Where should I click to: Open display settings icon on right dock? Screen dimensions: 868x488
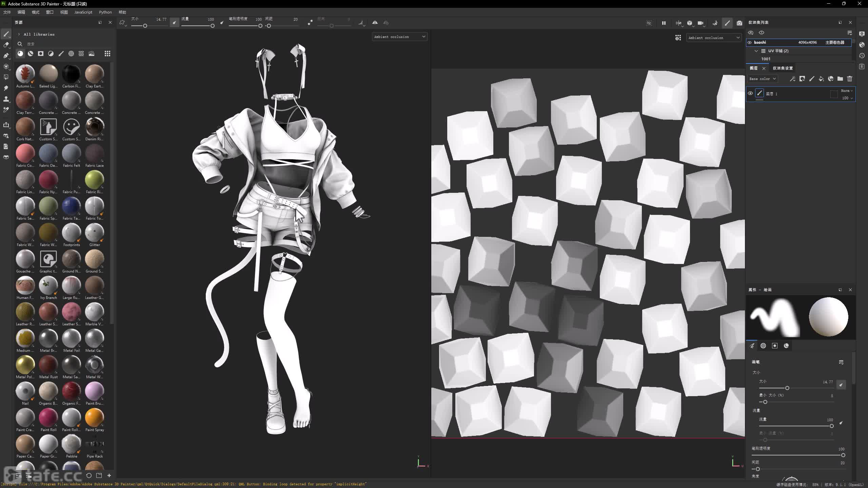point(862,34)
